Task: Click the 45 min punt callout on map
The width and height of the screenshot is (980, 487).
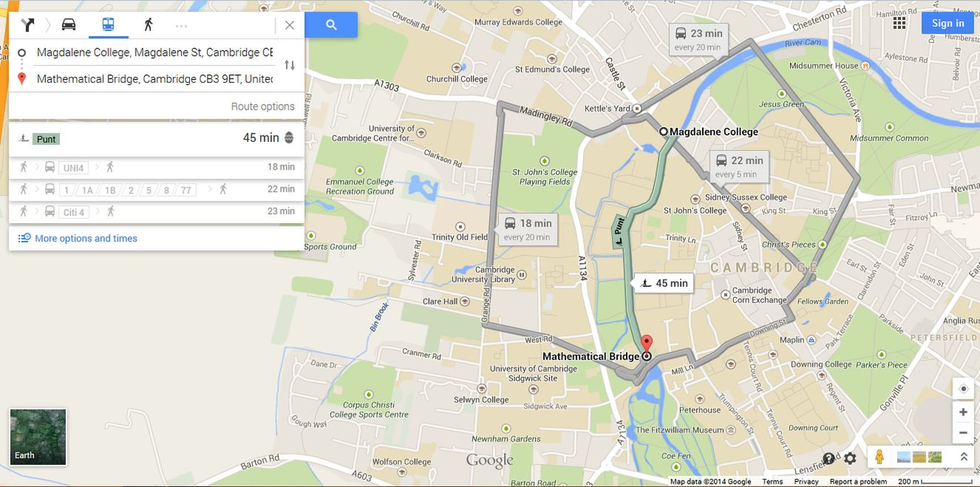Action: 664,283
